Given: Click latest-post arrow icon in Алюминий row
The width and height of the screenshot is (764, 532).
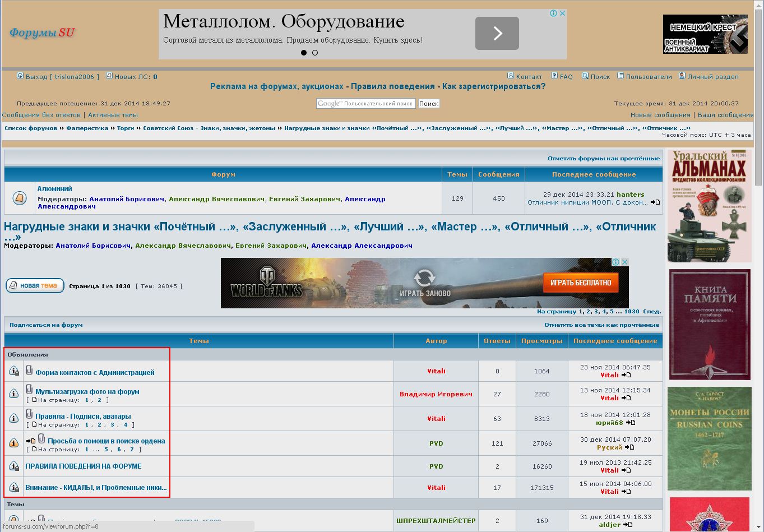Looking at the screenshot, I should pyautogui.click(x=655, y=202).
